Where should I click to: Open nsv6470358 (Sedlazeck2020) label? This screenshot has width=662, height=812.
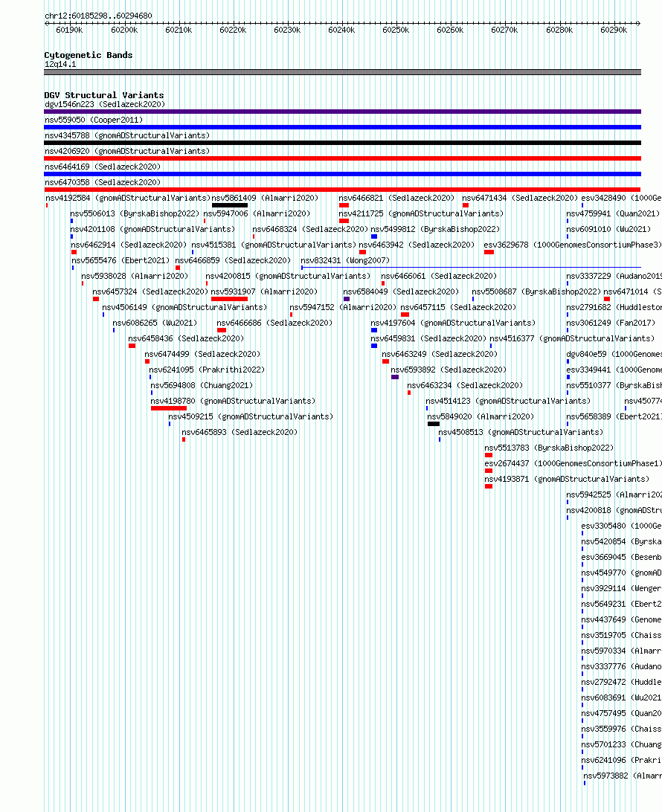[x=103, y=182]
